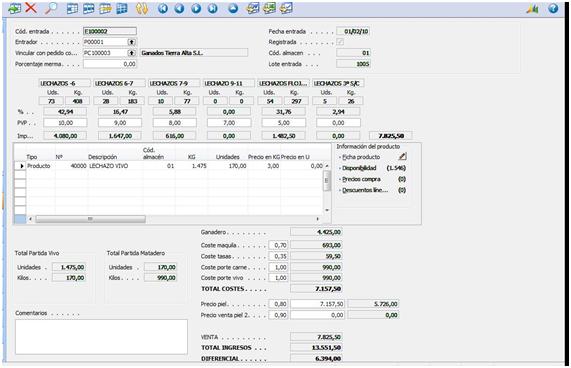Screen dimensions: 571x368
Task: Click the Kg. 408 field under LECHAZOS -6
Action: [x=77, y=101]
